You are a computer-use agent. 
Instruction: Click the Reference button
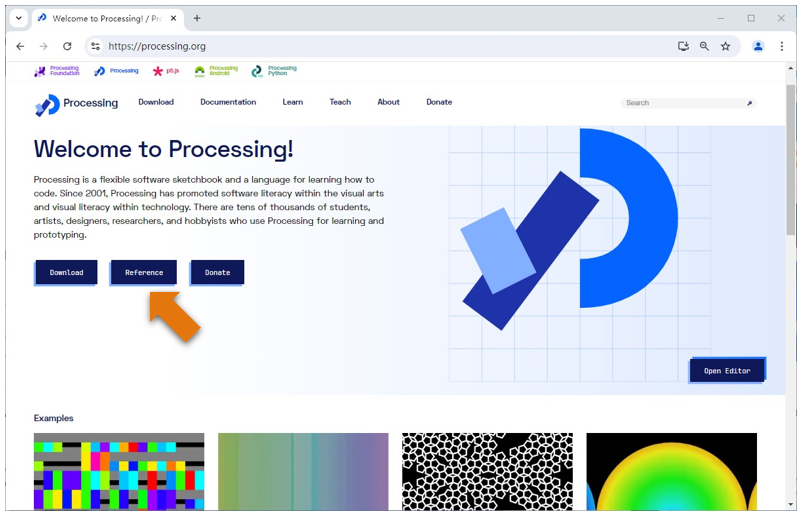click(x=144, y=272)
